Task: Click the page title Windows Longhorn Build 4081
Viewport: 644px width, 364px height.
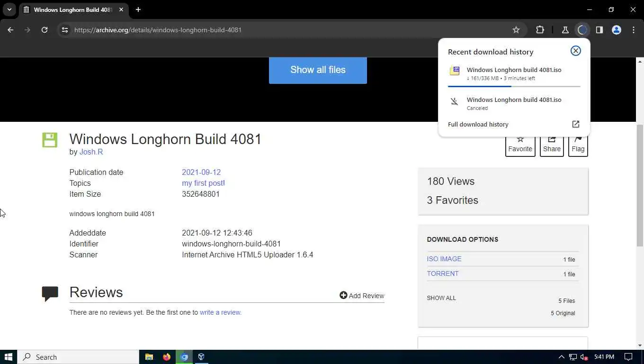Action: tap(165, 139)
